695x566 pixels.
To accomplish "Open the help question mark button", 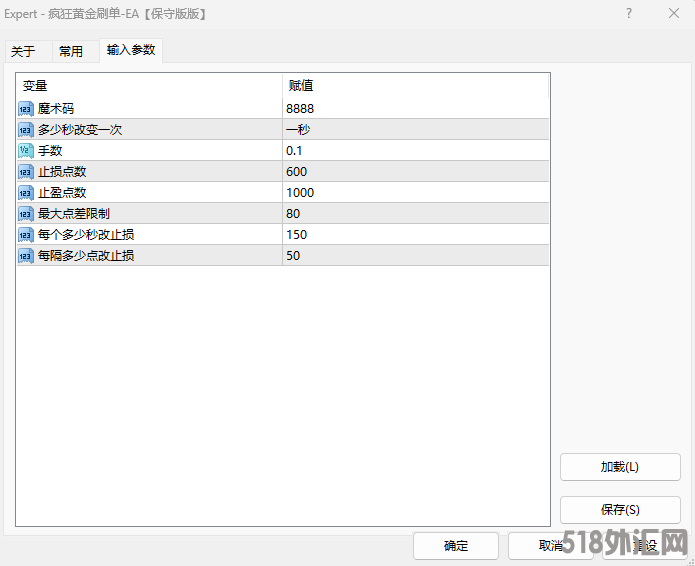I will pyautogui.click(x=629, y=14).
